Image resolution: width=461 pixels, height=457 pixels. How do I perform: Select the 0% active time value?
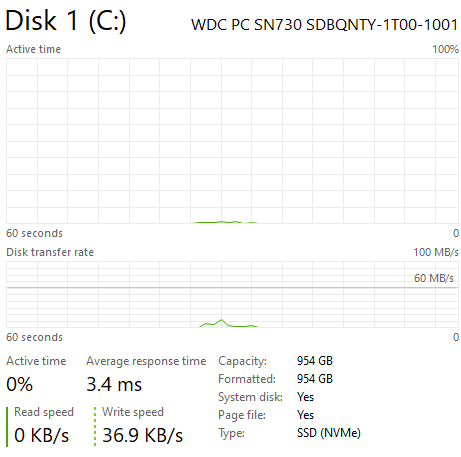19,384
